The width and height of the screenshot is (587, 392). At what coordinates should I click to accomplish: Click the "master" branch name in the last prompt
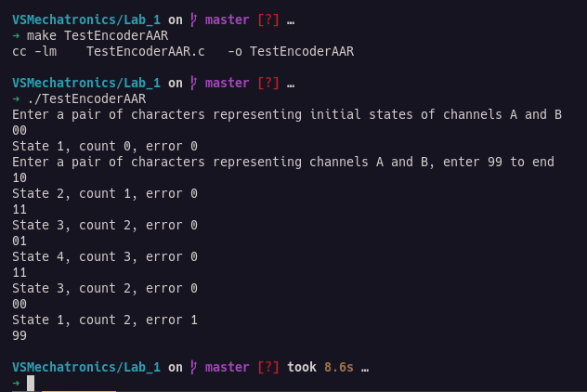tap(227, 367)
